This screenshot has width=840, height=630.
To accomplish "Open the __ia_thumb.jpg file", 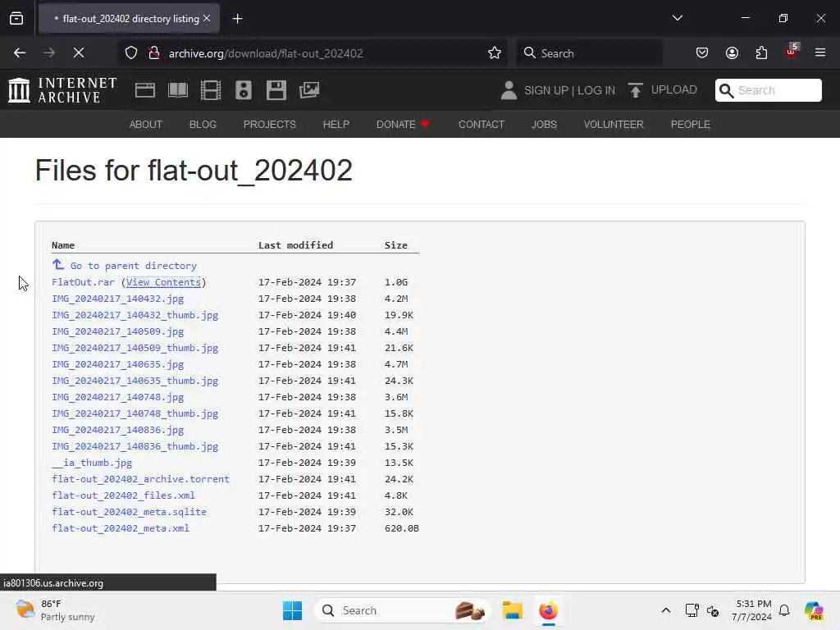I will pyautogui.click(x=92, y=463).
